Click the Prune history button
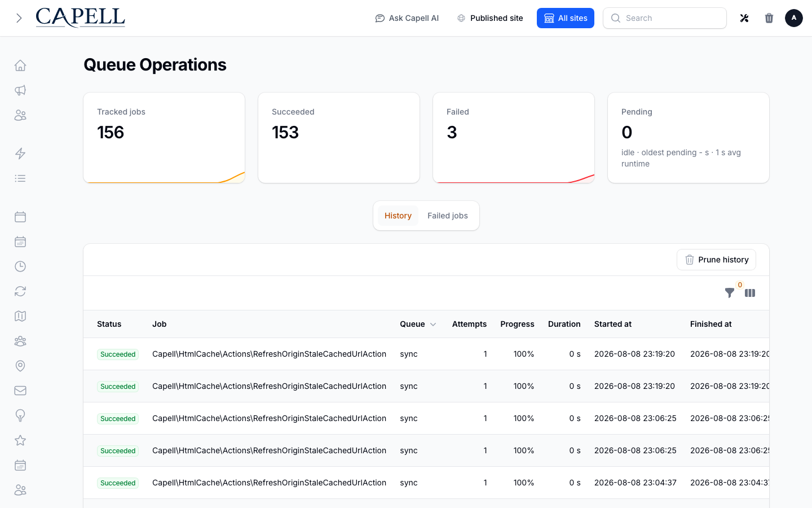The width and height of the screenshot is (812, 508). coord(716,260)
